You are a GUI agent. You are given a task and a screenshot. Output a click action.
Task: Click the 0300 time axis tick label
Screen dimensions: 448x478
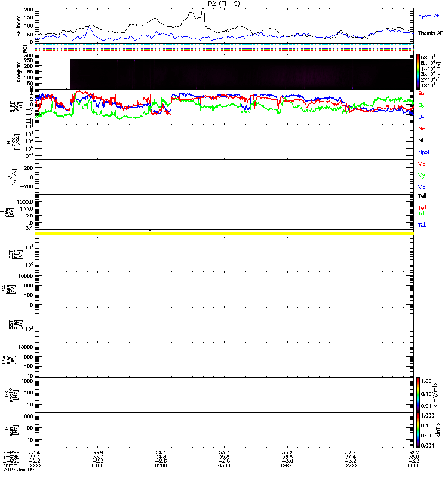point(224,465)
